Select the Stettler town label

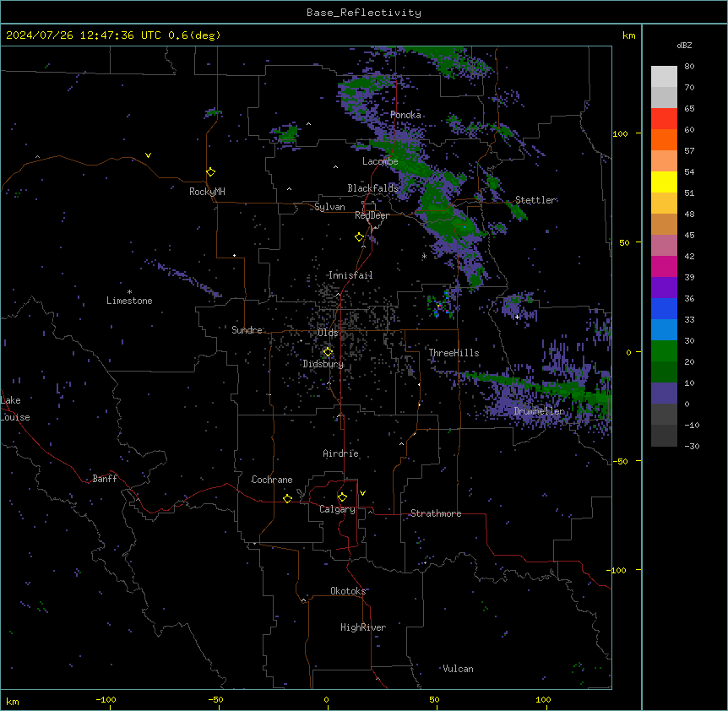535,200
